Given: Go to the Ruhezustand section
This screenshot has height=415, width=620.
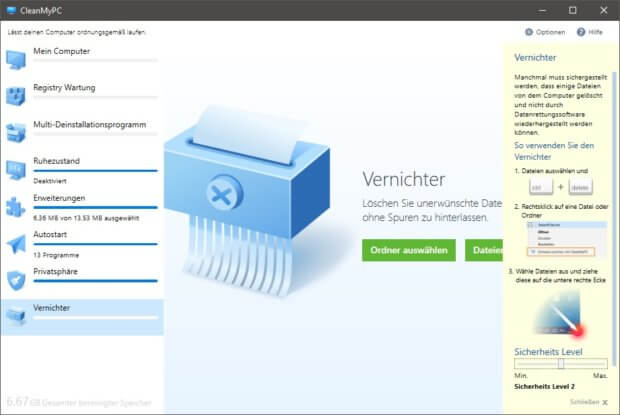Looking at the screenshot, I should pyautogui.click(x=57, y=161).
